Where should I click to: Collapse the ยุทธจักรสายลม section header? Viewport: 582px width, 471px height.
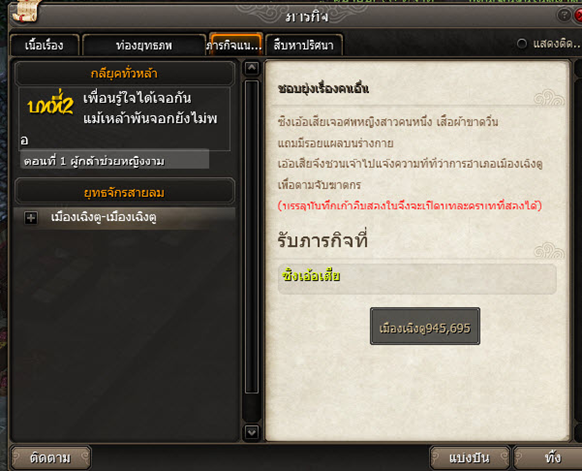[x=124, y=192]
